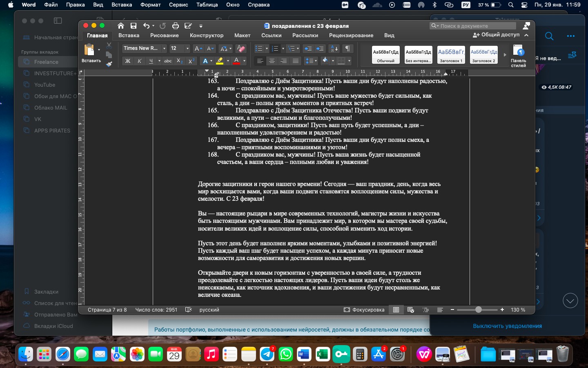
Task: Open the Формат menu in the menu bar
Action: [151, 5]
